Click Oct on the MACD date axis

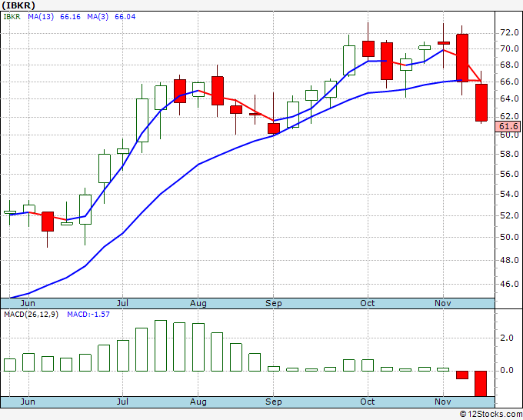[367, 402]
